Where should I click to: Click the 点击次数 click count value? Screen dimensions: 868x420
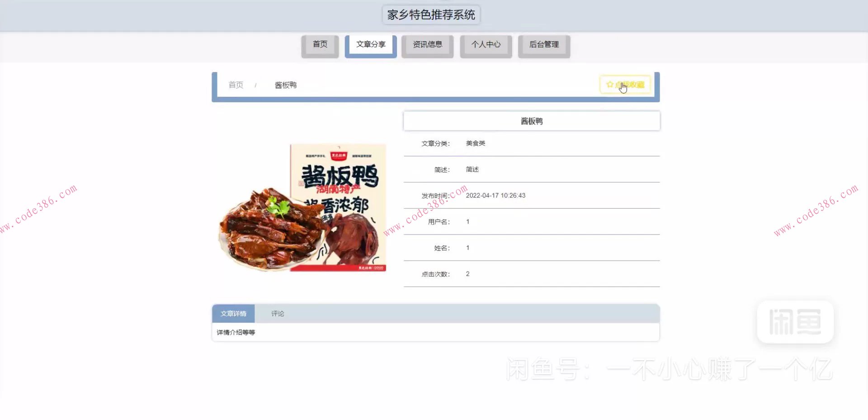(x=467, y=274)
